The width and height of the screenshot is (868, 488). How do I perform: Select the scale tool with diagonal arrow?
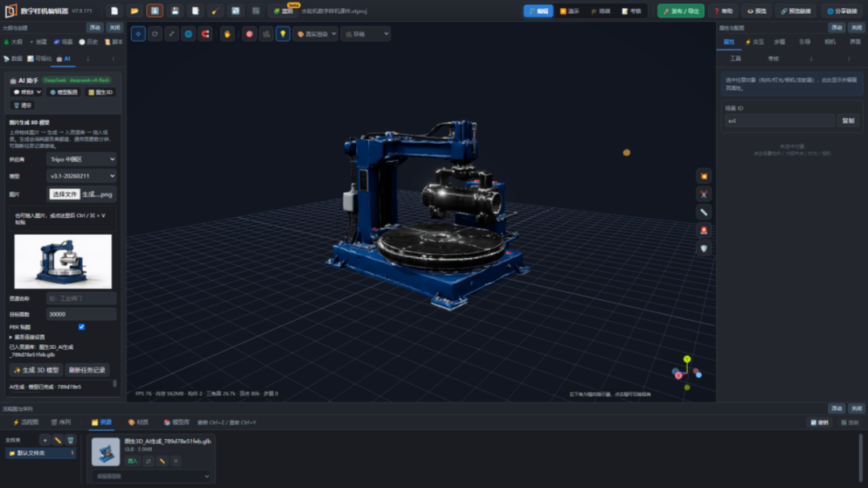pos(172,34)
